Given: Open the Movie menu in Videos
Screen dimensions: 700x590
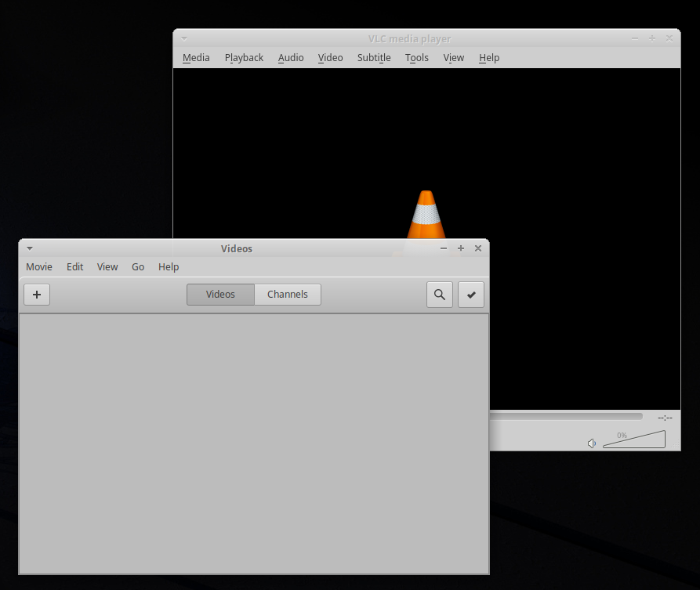Looking at the screenshot, I should [x=38, y=266].
